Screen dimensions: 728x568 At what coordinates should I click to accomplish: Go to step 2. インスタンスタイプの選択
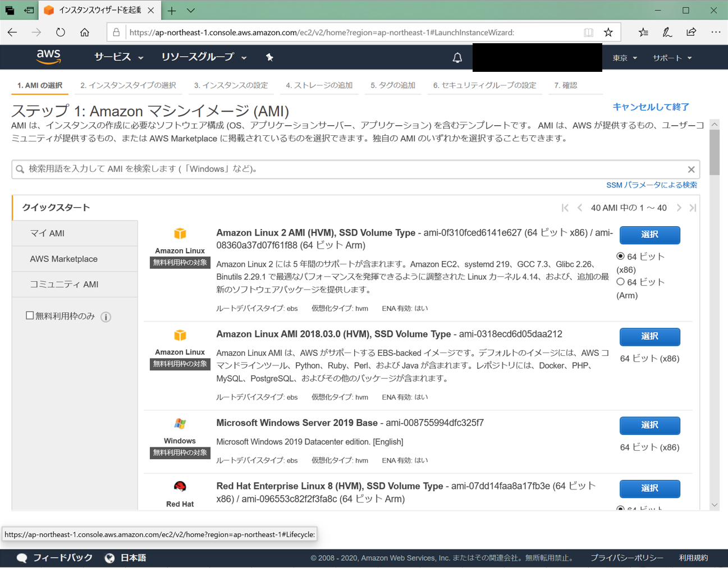pyautogui.click(x=128, y=85)
